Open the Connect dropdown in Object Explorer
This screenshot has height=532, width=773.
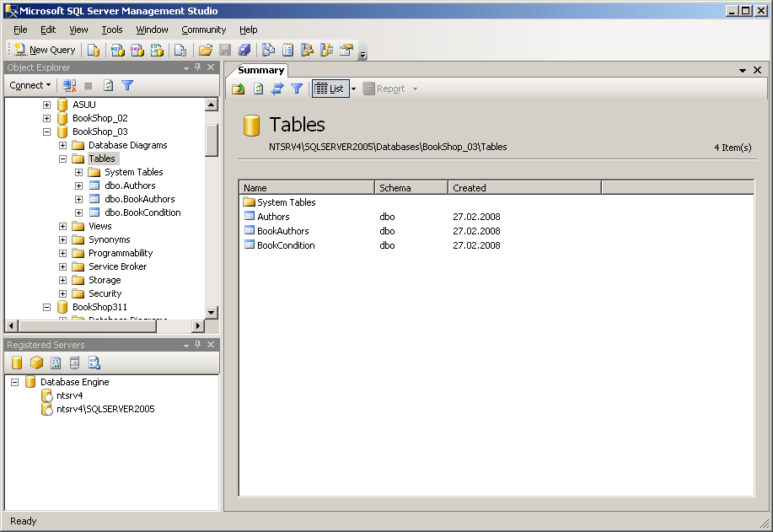[x=30, y=85]
